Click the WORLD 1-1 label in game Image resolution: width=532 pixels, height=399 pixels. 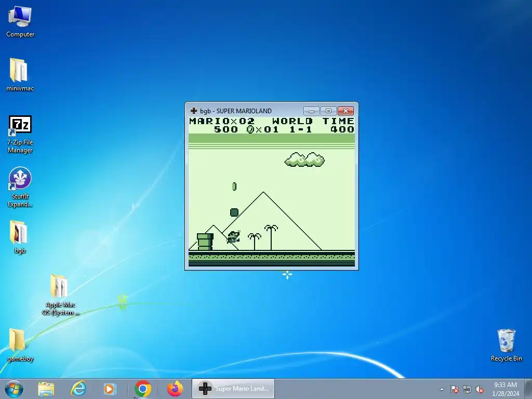[x=292, y=125]
